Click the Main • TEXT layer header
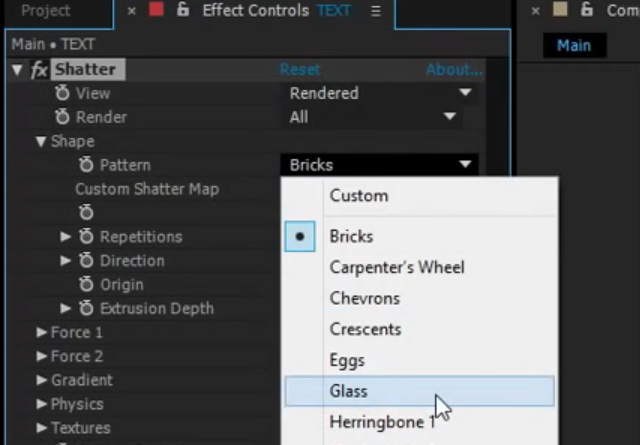640x445 pixels. (x=53, y=44)
